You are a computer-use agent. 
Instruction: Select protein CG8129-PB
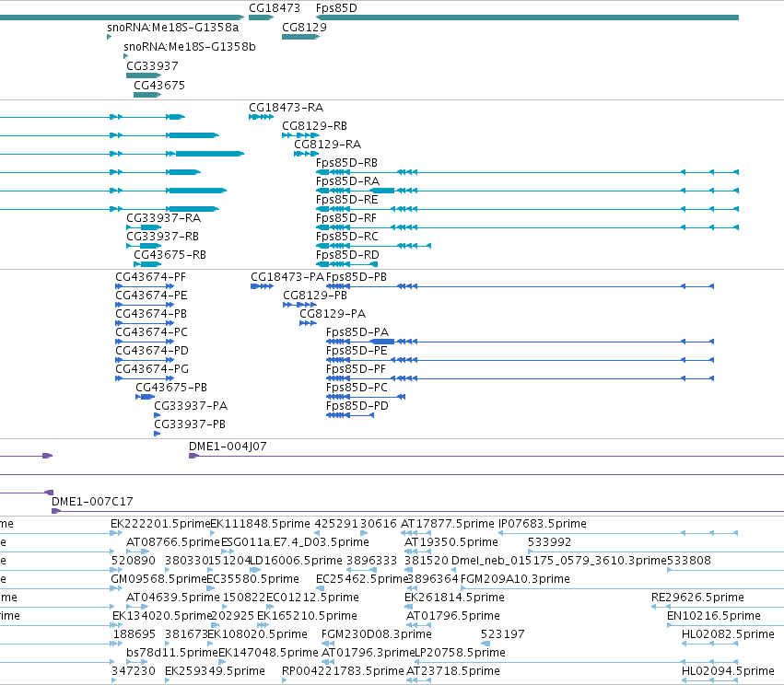(315, 296)
